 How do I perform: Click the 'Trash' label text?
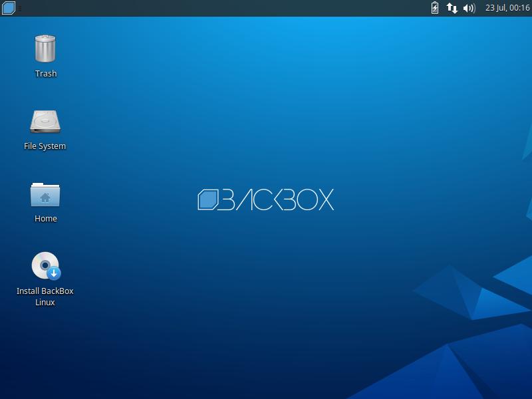point(46,74)
